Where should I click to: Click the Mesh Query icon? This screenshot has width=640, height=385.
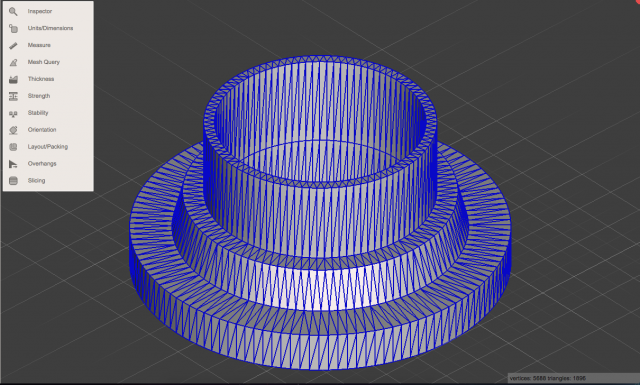pyautogui.click(x=13, y=62)
